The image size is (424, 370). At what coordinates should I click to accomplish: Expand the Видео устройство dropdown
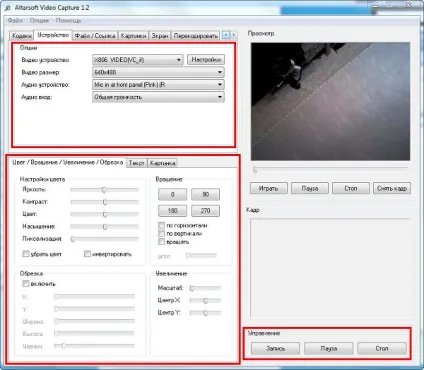(137, 60)
